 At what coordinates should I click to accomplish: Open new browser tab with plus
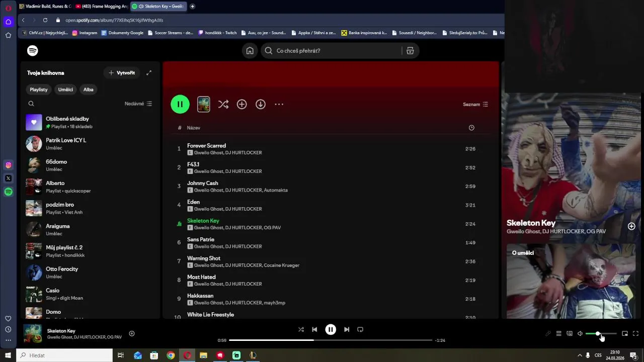coord(192,7)
